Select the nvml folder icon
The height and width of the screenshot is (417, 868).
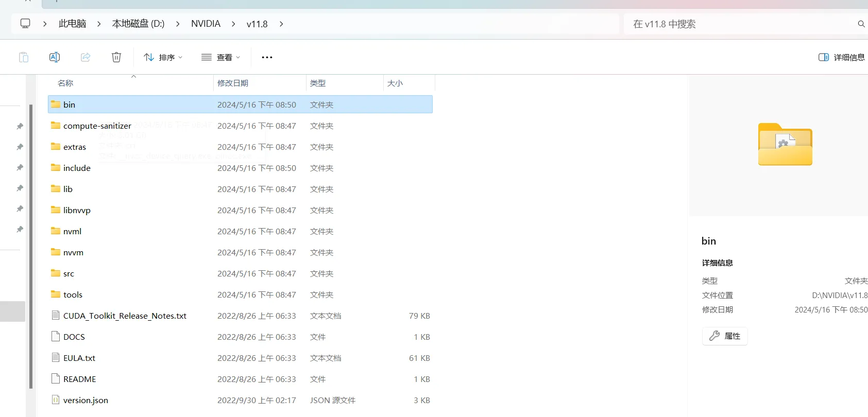[x=56, y=231]
